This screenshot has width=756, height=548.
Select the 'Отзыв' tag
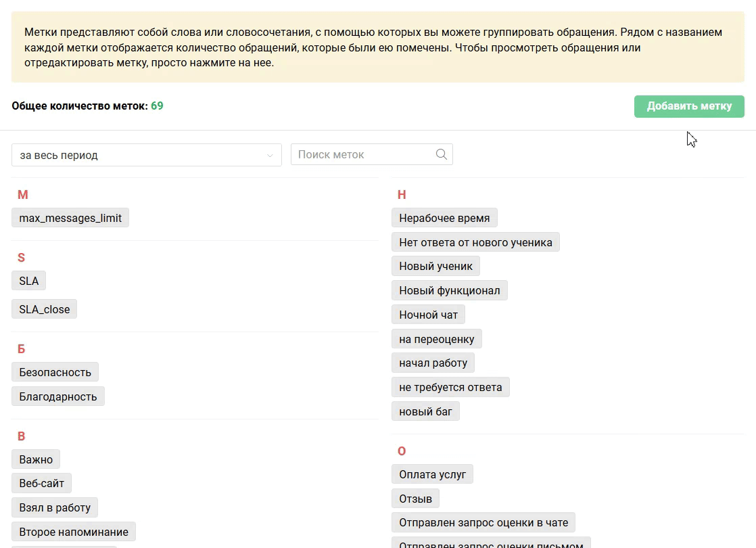tap(416, 499)
